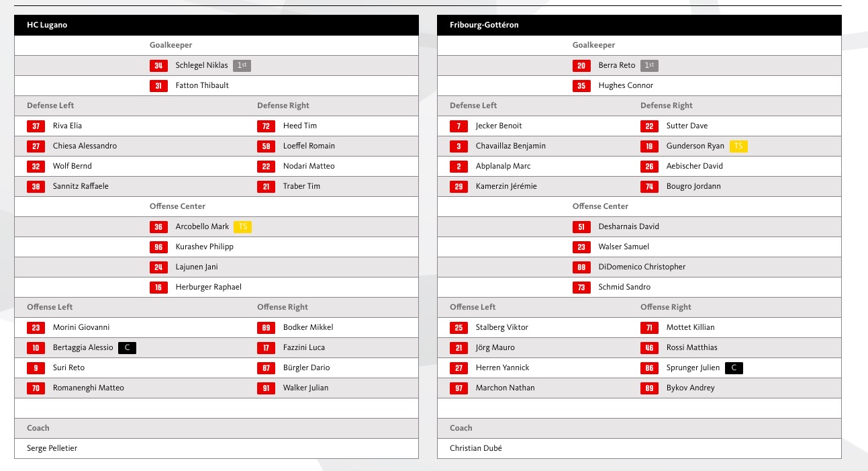The height and width of the screenshot is (471, 868).
Task: Click player name Chavaillaz Benjamin
Action: [x=511, y=146]
